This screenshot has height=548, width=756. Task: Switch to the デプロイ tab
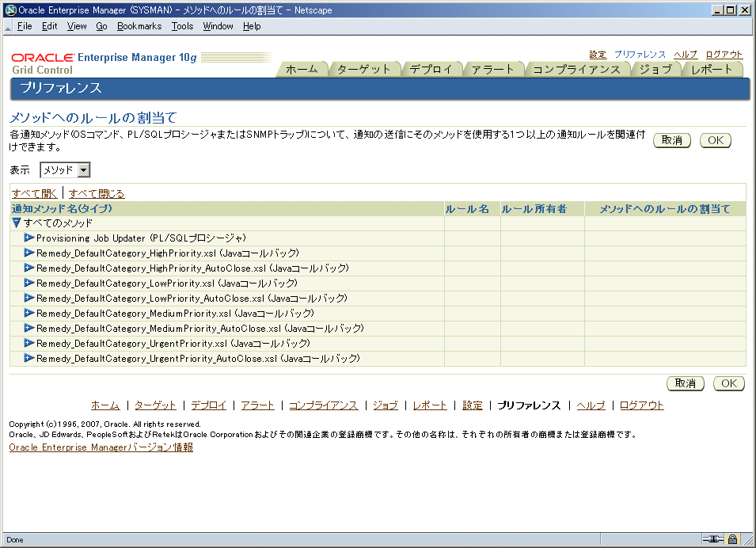[431, 70]
